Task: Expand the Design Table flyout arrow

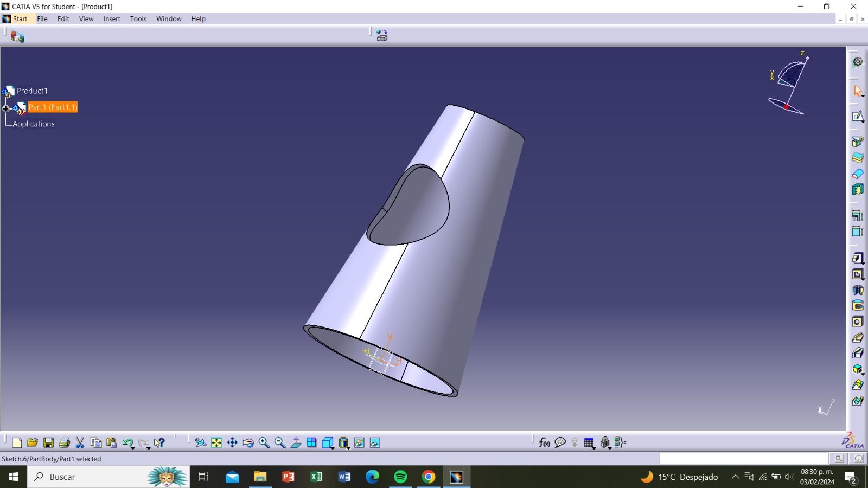Action: 595,448
